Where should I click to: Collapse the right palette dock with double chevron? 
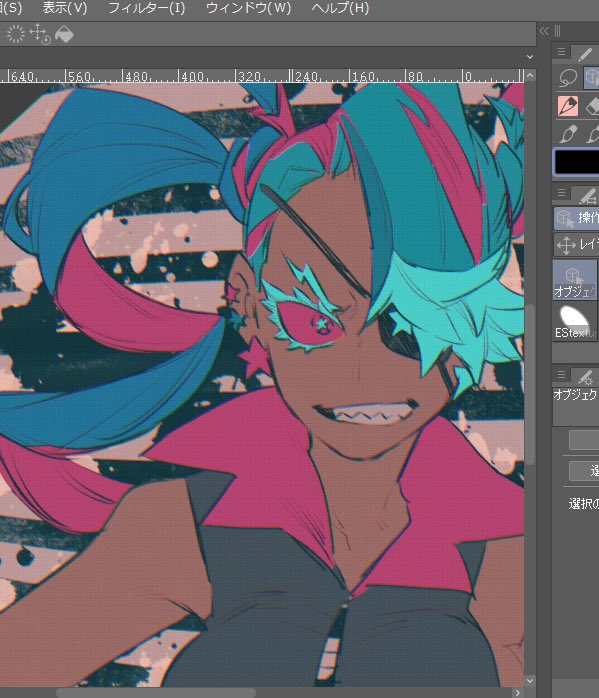[x=544, y=31]
